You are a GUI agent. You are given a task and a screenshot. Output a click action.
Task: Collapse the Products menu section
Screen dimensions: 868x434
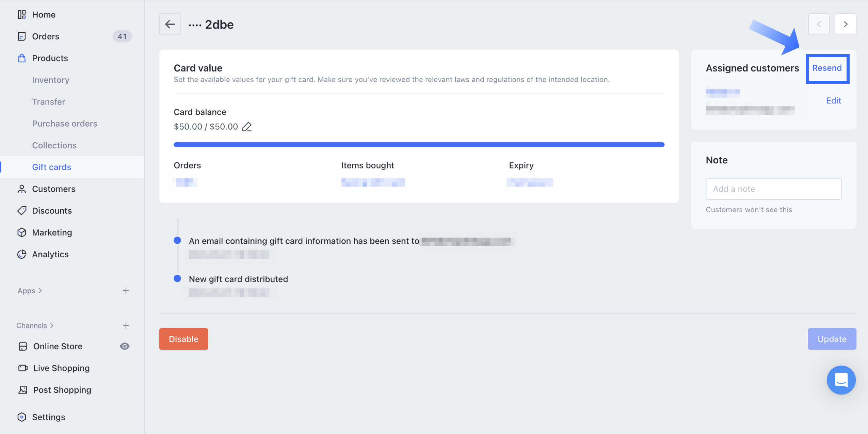(x=50, y=58)
